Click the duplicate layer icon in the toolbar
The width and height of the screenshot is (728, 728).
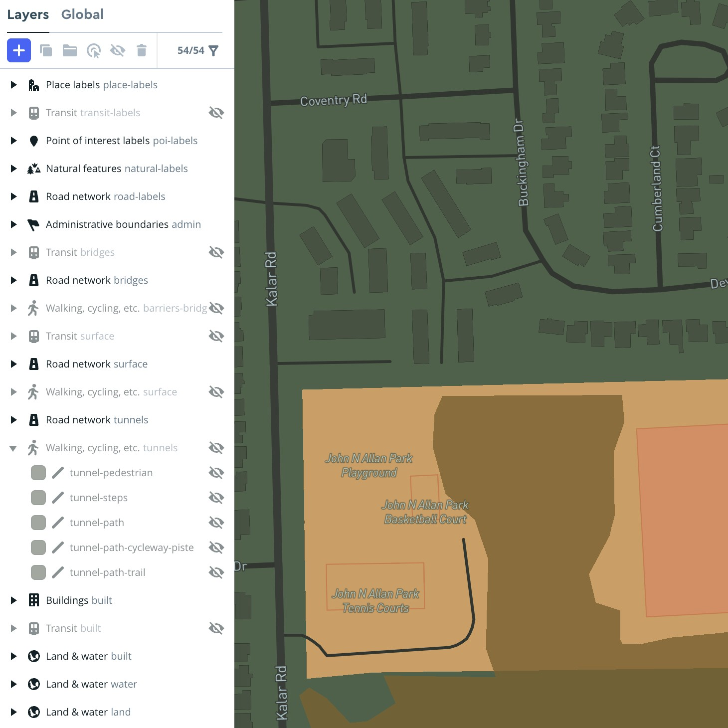(x=46, y=50)
